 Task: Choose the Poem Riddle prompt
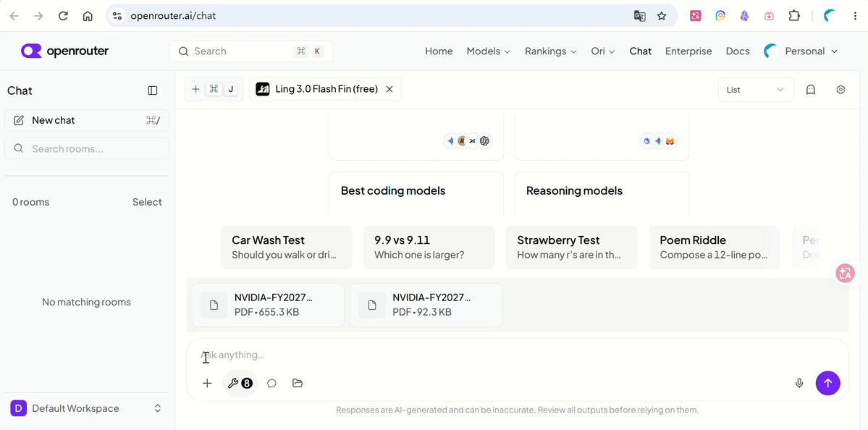click(x=714, y=247)
